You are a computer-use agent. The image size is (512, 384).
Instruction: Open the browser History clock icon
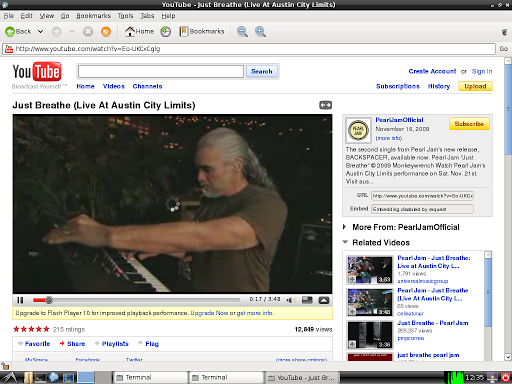(x=166, y=32)
